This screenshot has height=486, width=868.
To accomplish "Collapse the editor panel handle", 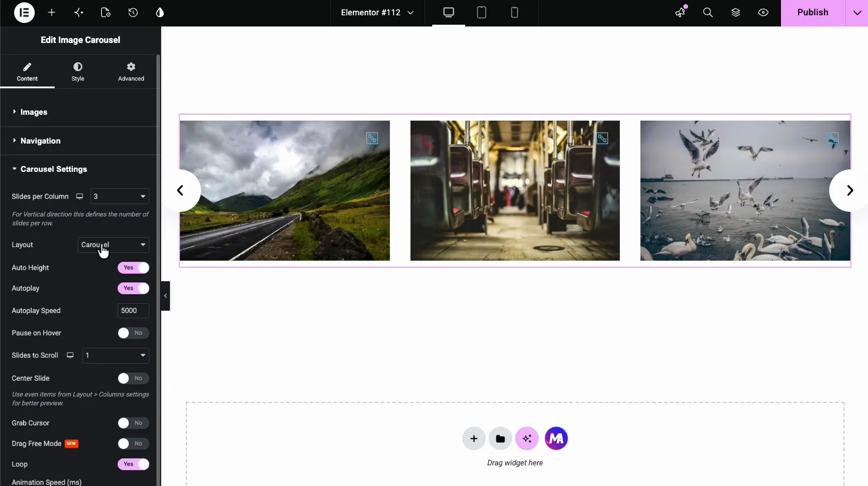I will coord(165,296).
